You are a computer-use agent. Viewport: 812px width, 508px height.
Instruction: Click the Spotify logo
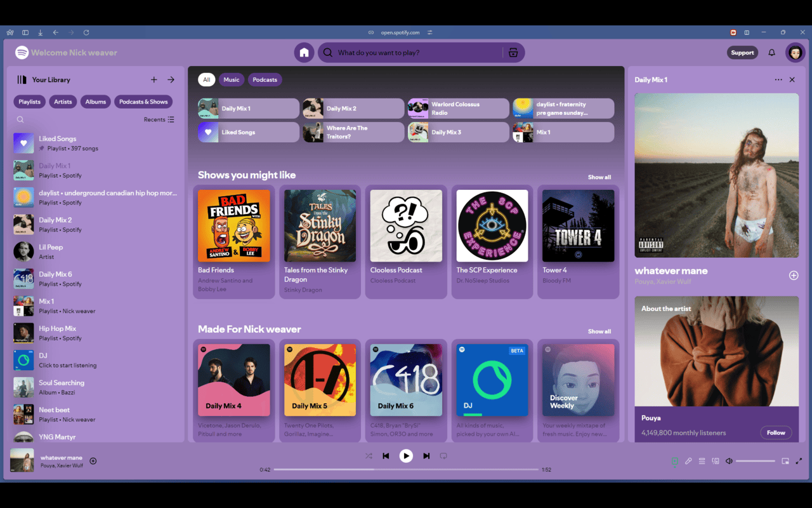point(22,53)
